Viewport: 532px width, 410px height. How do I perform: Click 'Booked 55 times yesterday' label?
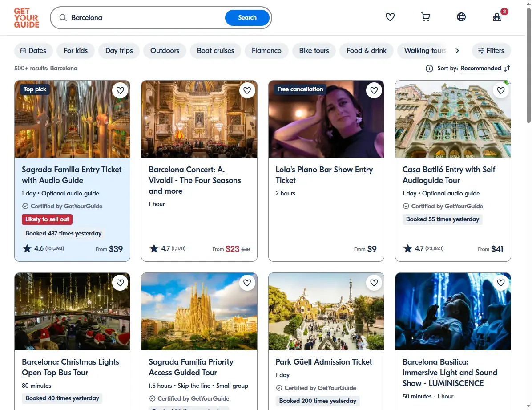tap(443, 219)
